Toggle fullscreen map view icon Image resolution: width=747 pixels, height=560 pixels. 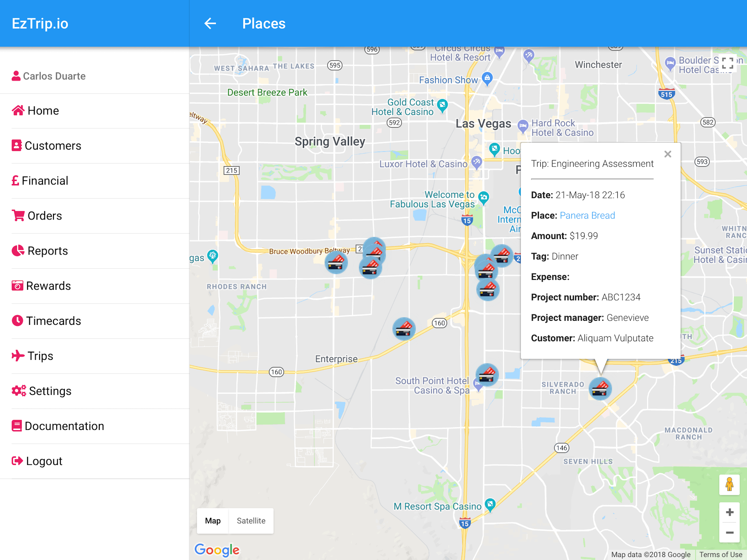tap(727, 63)
